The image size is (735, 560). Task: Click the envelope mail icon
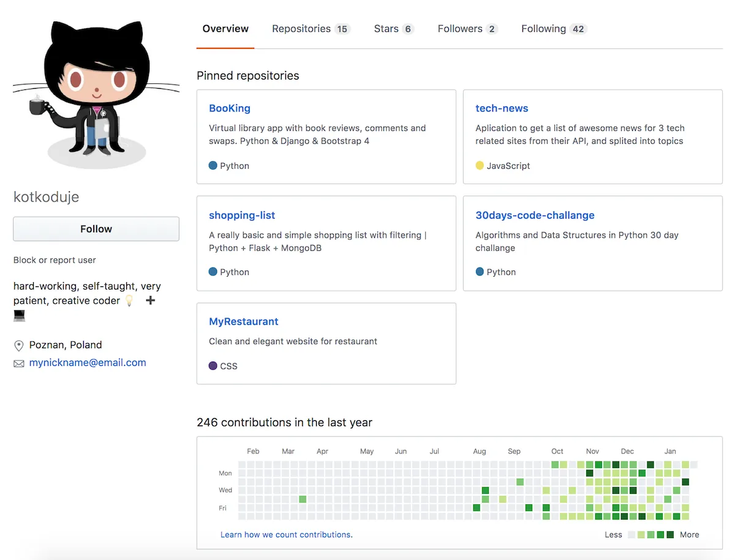pos(19,364)
